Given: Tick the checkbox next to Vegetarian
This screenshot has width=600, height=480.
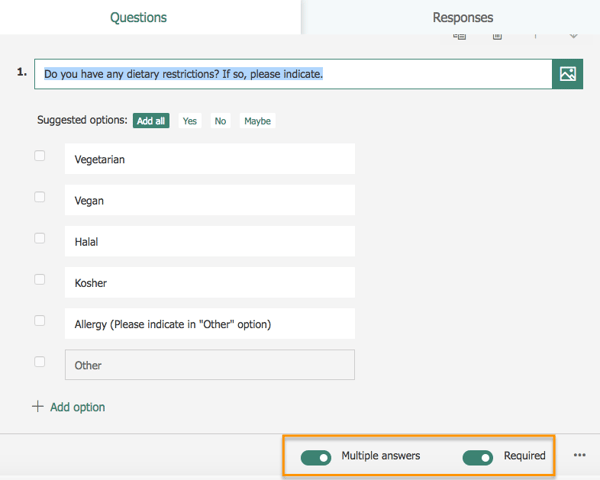Looking at the screenshot, I should tap(40, 156).
